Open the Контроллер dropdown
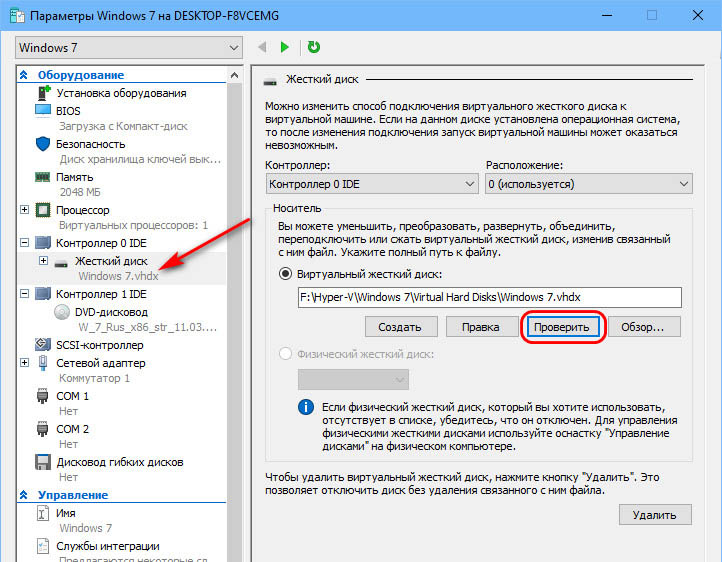 coord(372,184)
